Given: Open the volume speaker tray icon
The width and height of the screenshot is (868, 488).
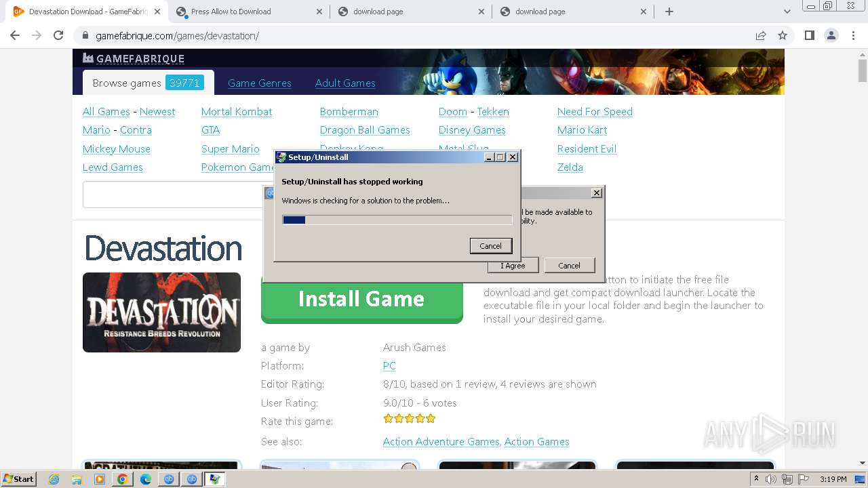Looking at the screenshot, I should 771,479.
